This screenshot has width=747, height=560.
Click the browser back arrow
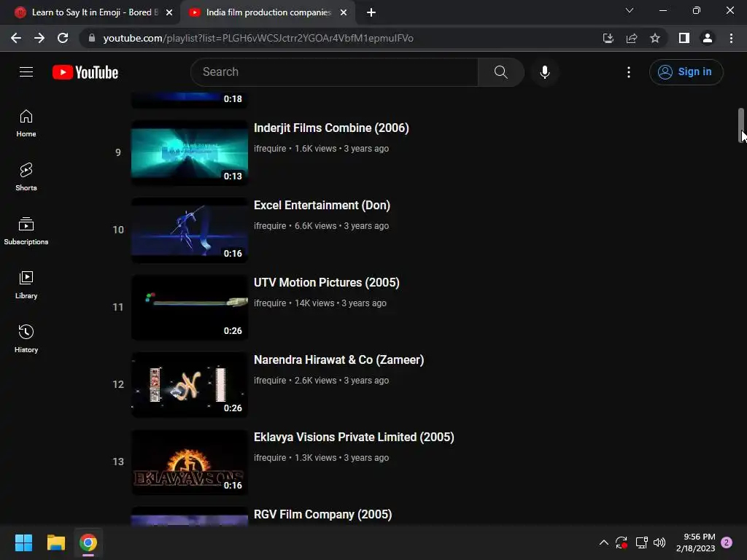[16, 38]
